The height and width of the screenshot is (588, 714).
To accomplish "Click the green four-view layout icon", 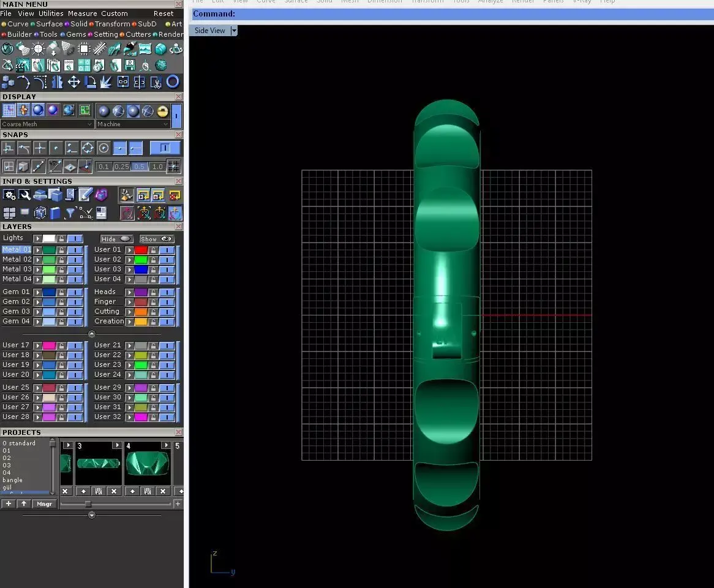I will tap(85, 110).
